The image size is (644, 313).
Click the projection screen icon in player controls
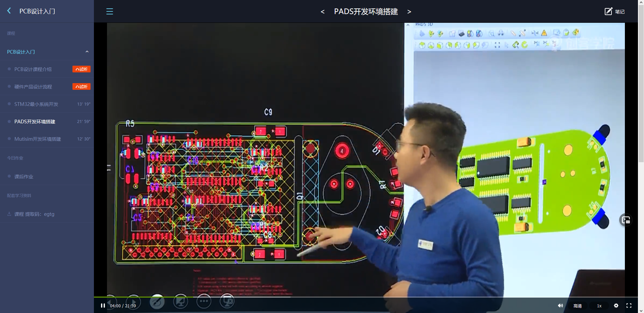pyautogui.click(x=180, y=301)
